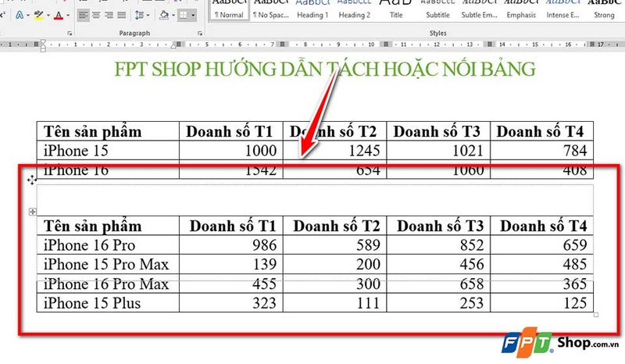
Task: Click the value 986 cell
Action: coord(231,244)
